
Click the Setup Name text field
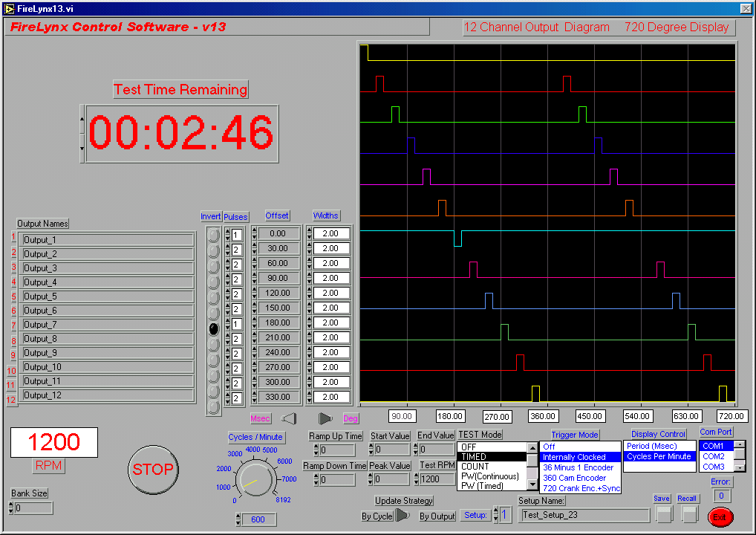coord(584,514)
